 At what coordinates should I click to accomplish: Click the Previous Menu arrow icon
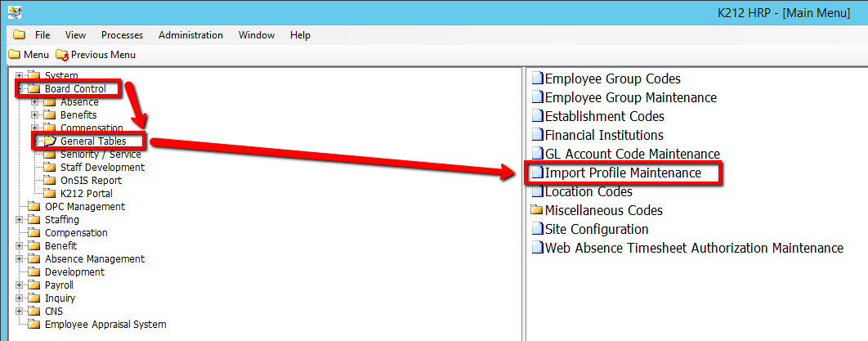(x=62, y=55)
